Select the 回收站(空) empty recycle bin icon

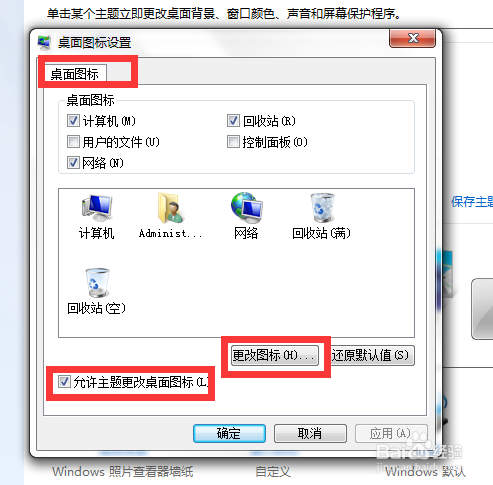[x=97, y=283]
